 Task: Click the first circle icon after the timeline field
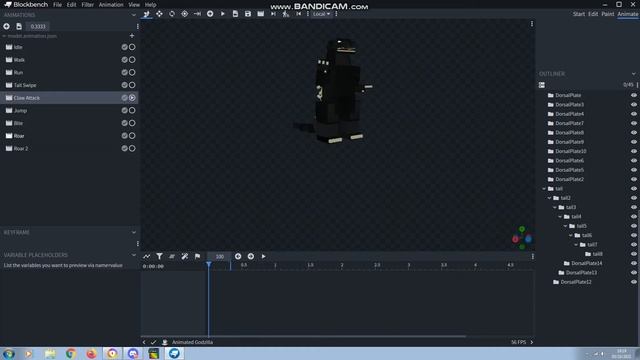pyautogui.click(x=238, y=256)
